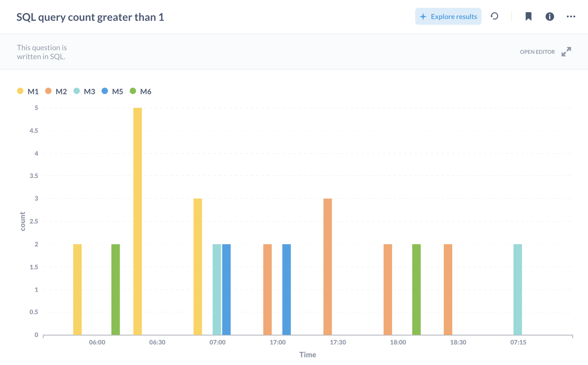Bookmark this question
588x365 pixels.
click(x=528, y=16)
